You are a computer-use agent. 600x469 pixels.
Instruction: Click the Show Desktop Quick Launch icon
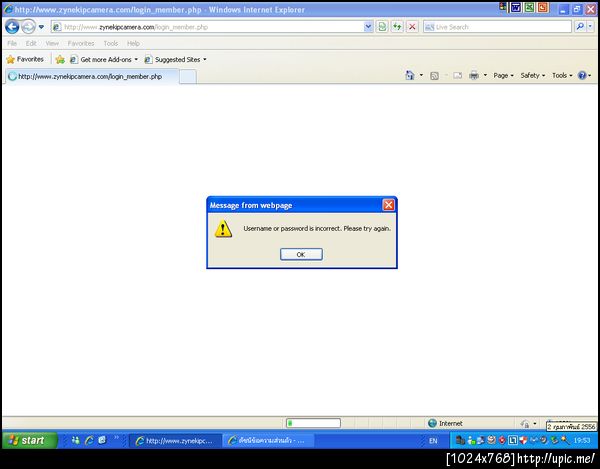[x=102, y=440]
